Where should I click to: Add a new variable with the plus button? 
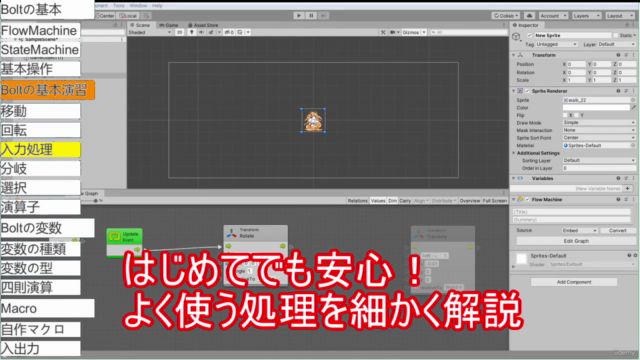(x=627, y=189)
